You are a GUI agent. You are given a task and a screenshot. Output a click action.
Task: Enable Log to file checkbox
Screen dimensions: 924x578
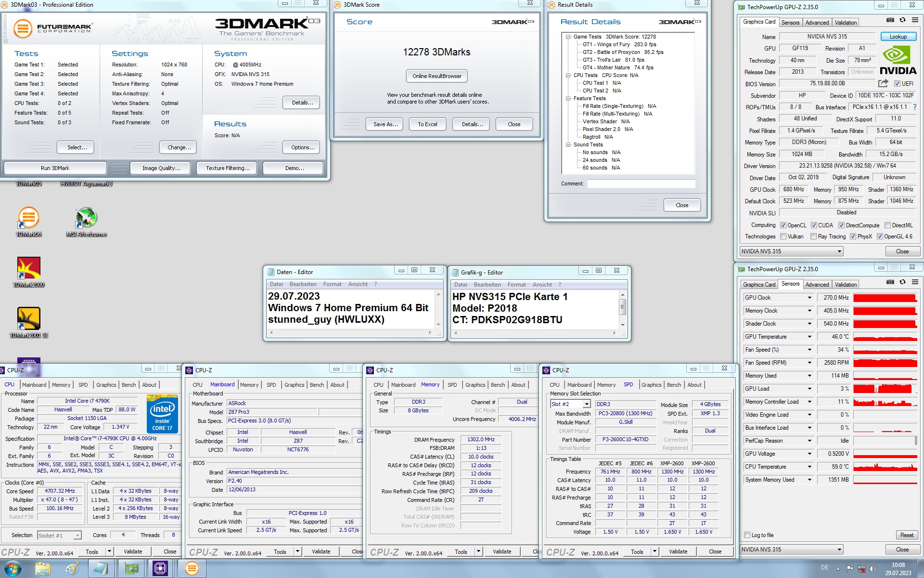(x=747, y=535)
